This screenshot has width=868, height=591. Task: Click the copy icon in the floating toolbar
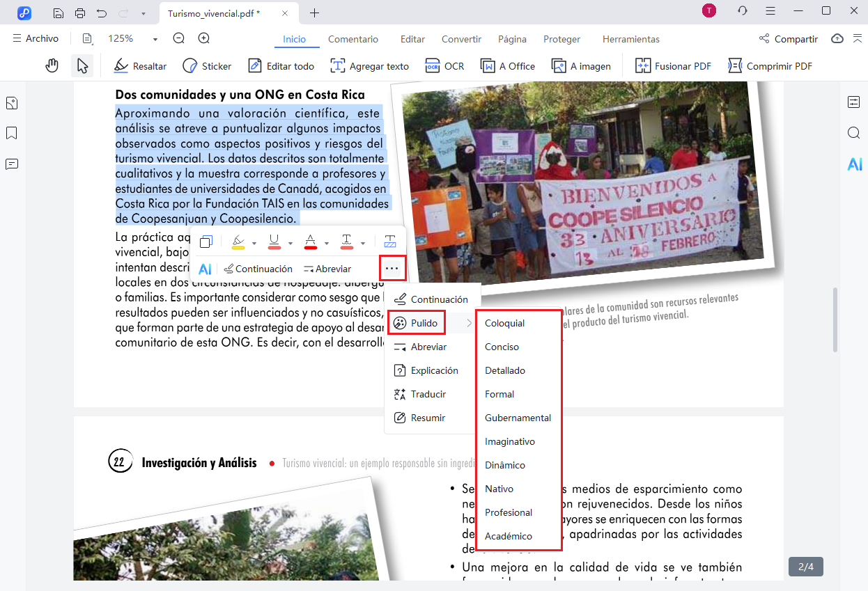[x=206, y=242]
